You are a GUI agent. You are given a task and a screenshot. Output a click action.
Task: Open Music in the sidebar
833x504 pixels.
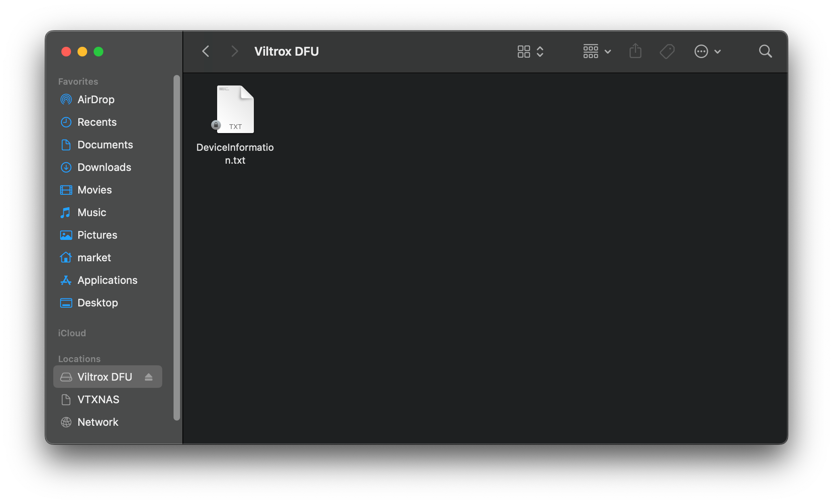[92, 212]
